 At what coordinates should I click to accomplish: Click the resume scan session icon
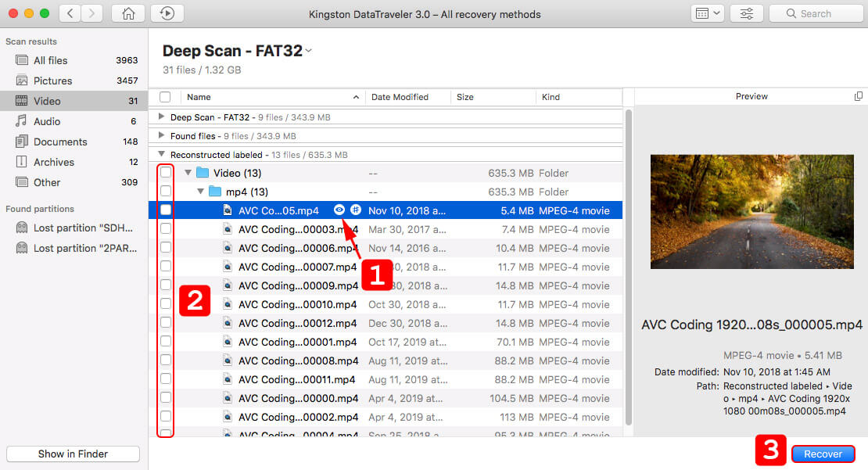click(167, 13)
